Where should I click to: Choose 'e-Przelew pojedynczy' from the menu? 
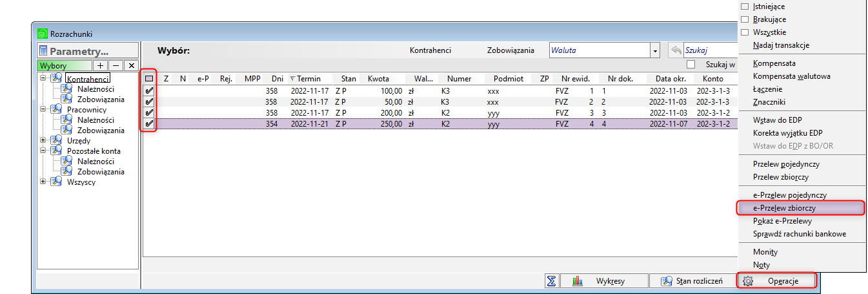point(800,195)
